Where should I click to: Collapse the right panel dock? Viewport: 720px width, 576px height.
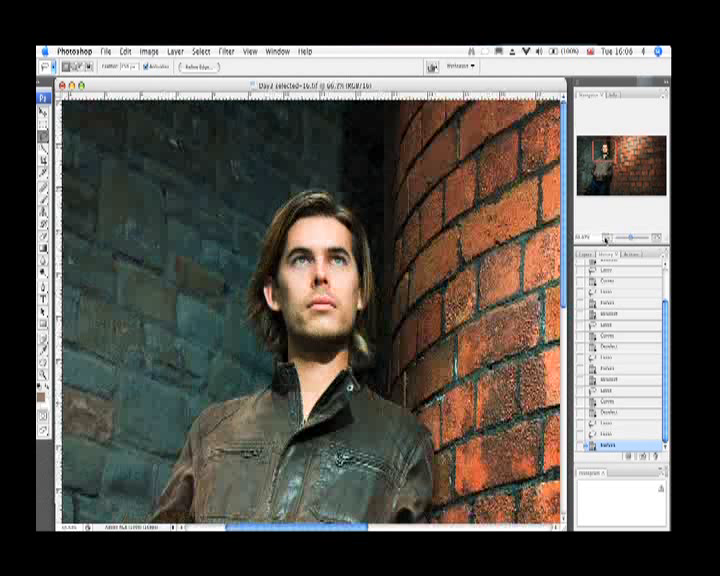pos(665,82)
